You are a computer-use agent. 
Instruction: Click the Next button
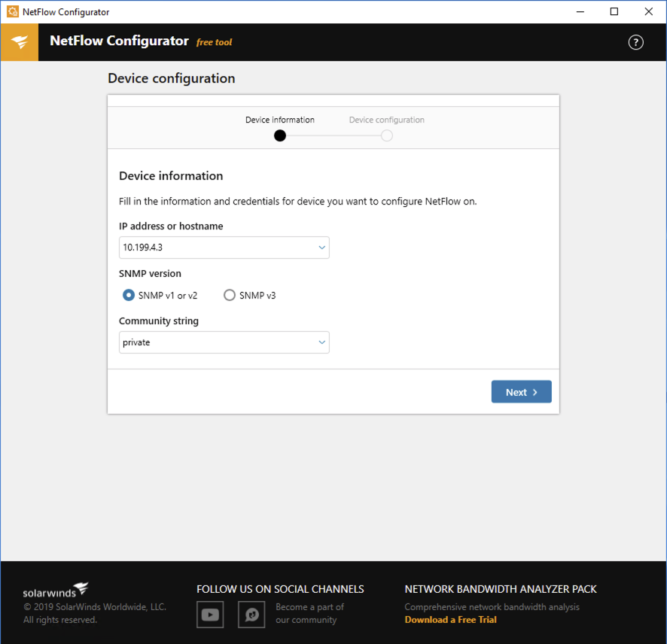click(521, 391)
